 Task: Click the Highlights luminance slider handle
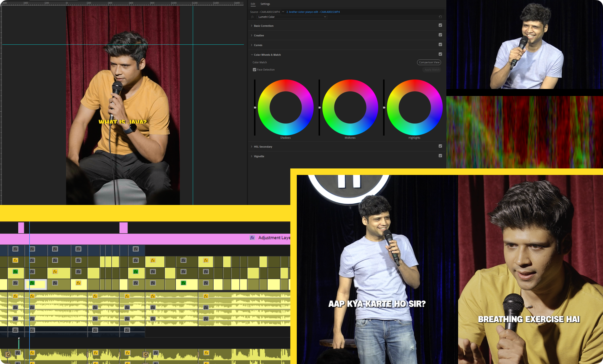384,107
